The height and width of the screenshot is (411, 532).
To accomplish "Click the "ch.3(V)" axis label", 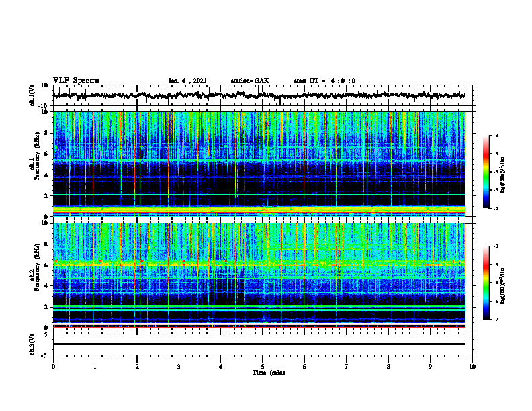I will point(32,345).
